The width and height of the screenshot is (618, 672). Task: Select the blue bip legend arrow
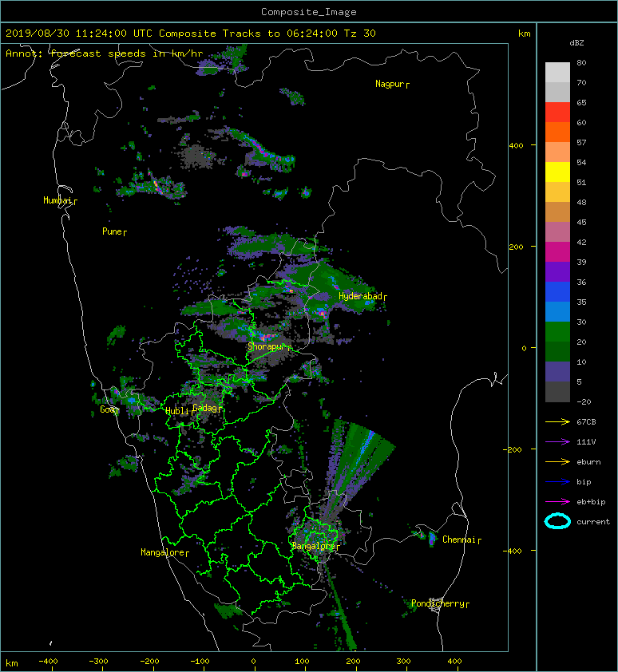[557, 482]
